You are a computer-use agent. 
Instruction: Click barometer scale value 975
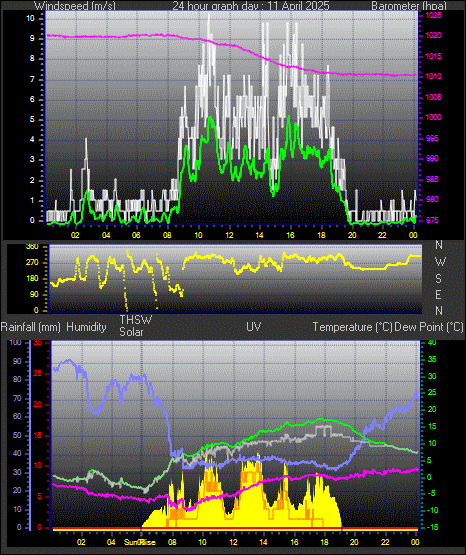[x=432, y=220]
